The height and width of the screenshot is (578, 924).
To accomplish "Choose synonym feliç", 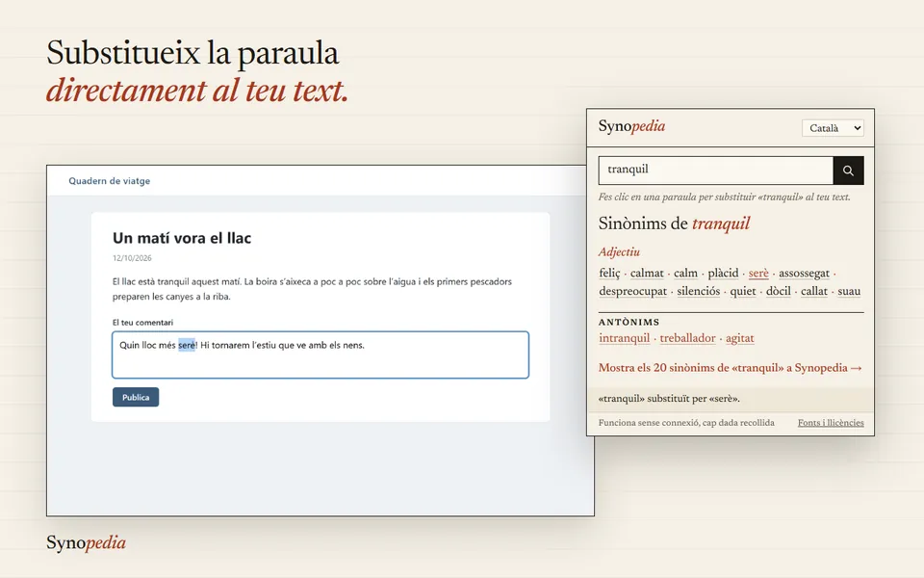I will 609,273.
